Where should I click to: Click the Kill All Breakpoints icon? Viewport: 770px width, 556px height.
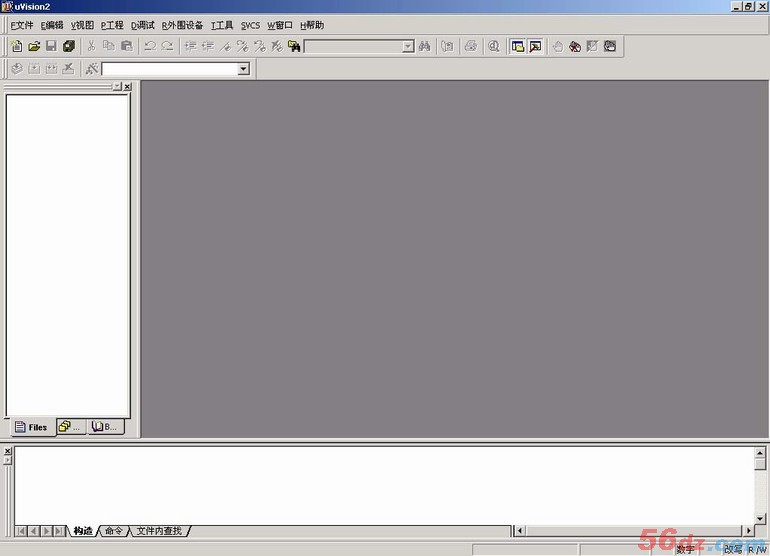(x=575, y=46)
